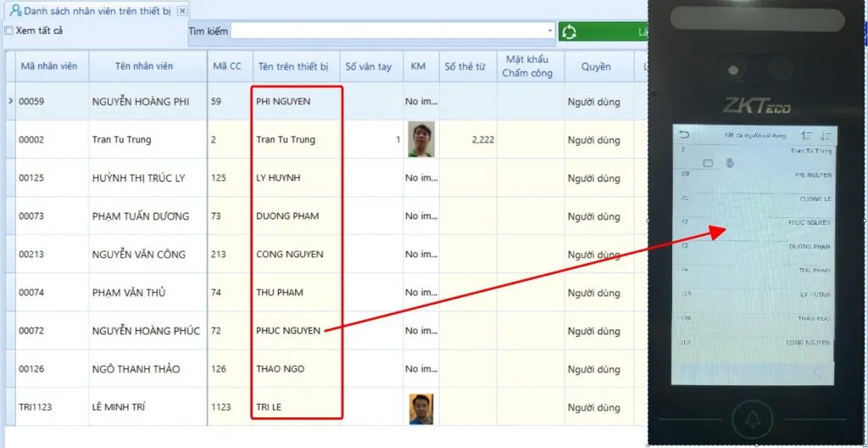
Task: Click device name cell 'PHI NGUYEN' in the table
Action: point(296,102)
